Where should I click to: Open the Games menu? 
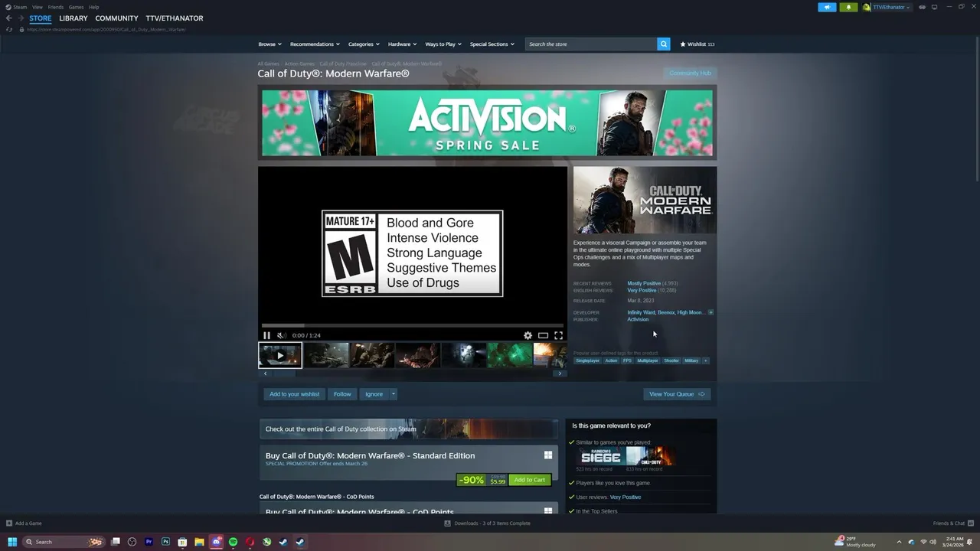[x=76, y=7]
